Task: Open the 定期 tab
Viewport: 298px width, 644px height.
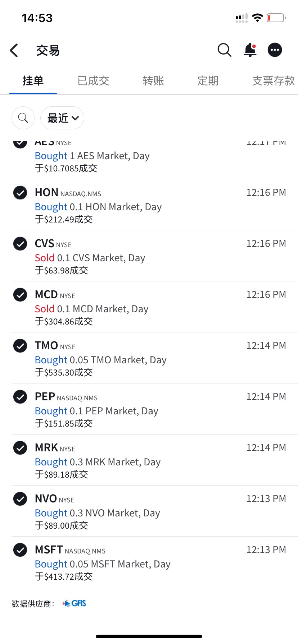Action: click(208, 81)
